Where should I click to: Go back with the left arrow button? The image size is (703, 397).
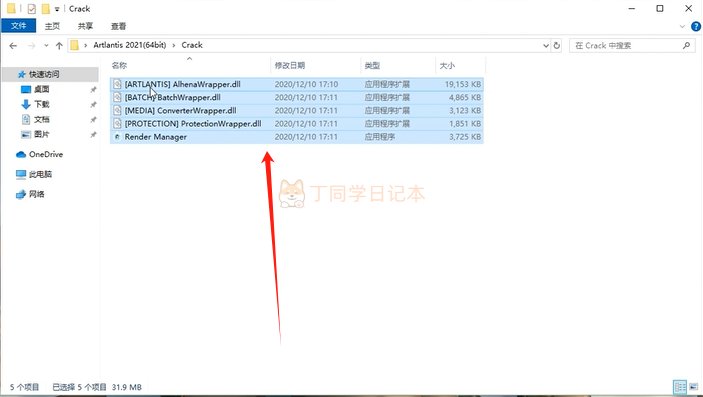[x=13, y=45]
